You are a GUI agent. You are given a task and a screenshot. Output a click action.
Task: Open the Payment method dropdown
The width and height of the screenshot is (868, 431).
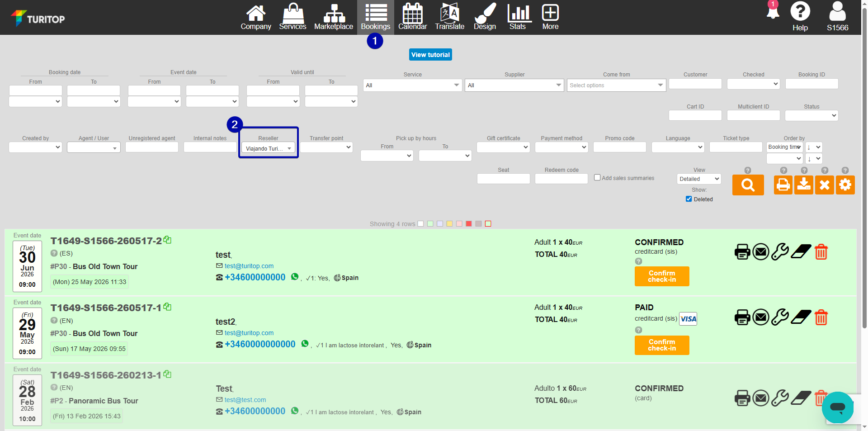pyautogui.click(x=561, y=147)
